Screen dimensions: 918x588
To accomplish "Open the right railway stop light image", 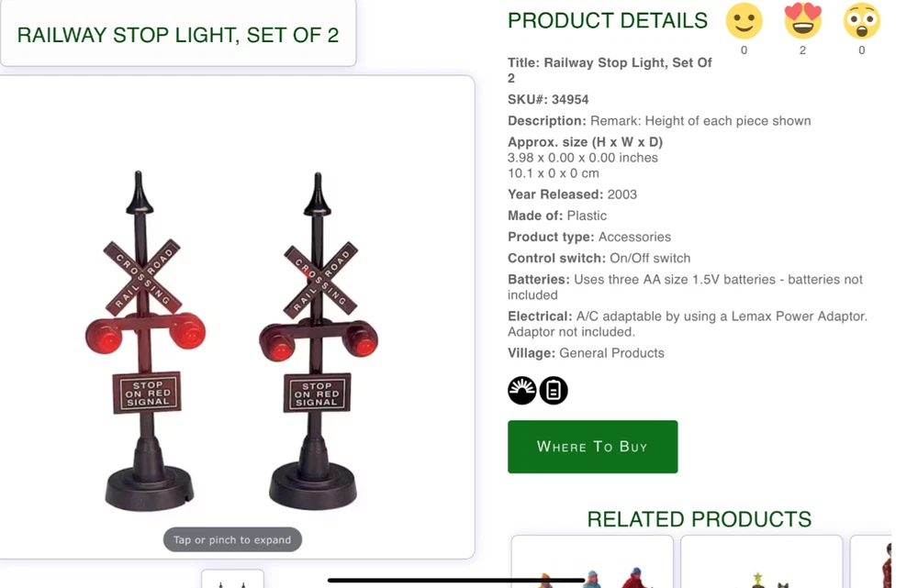I will pyautogui.click(x=317, y=341).
